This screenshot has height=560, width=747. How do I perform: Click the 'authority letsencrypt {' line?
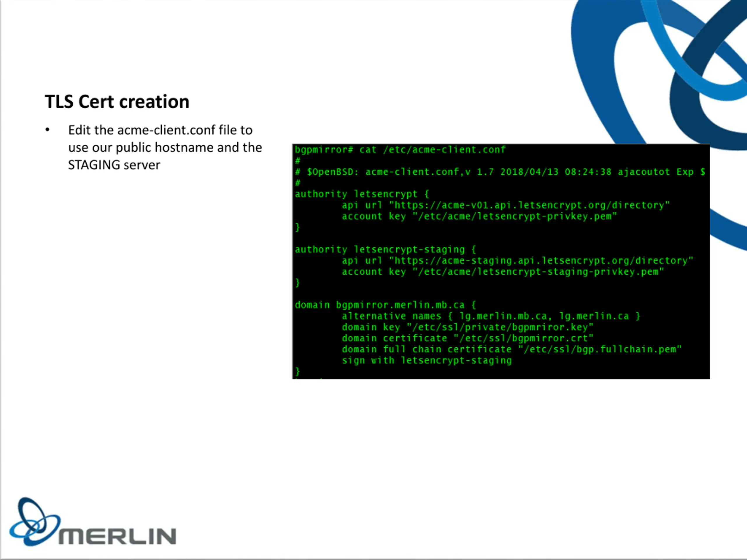pyautogui.click(x=362, y=194)
